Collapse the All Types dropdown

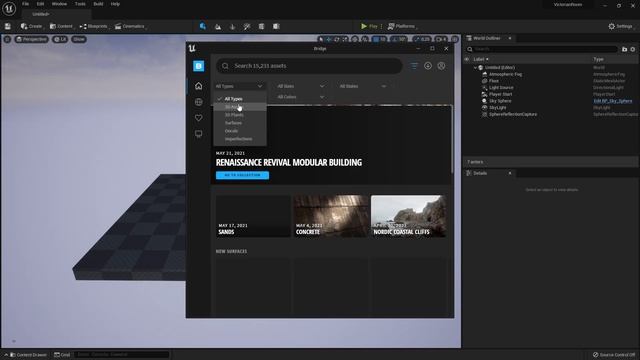pos(239,86)
